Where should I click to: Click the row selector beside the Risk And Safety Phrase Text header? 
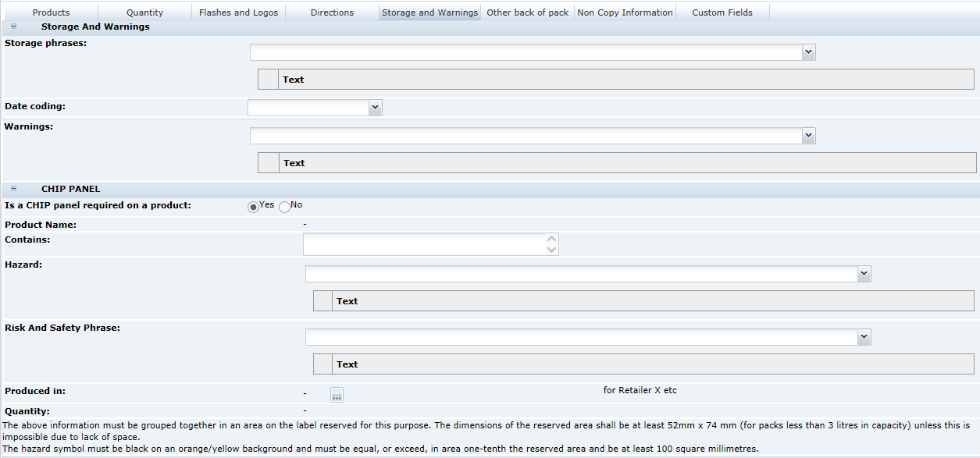322,364
